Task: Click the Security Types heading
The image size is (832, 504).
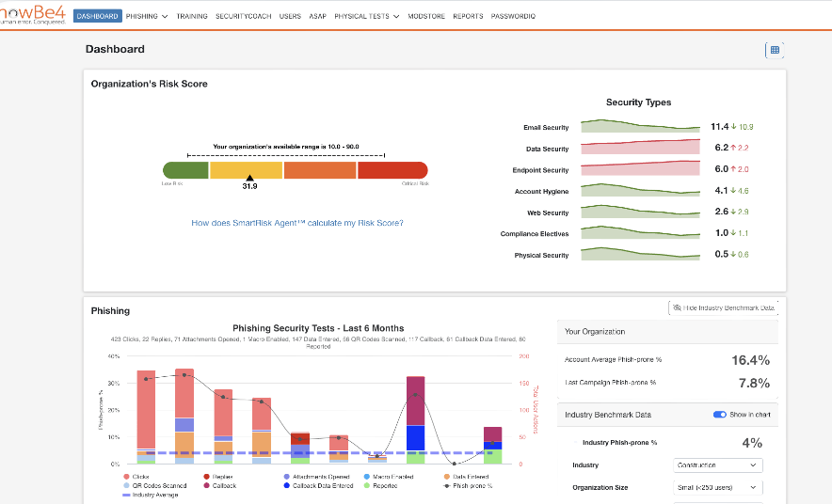Action: (638, 102)
